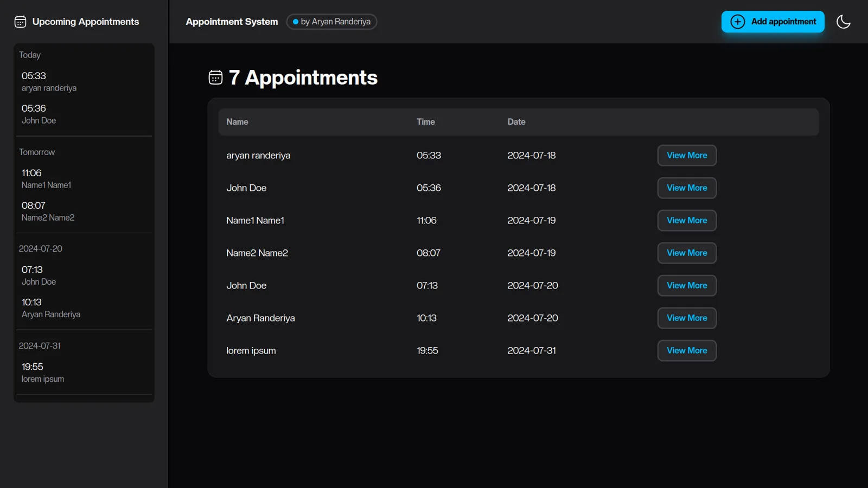Click the Upcoming Appointments sidebar heading

coord(86,22)
